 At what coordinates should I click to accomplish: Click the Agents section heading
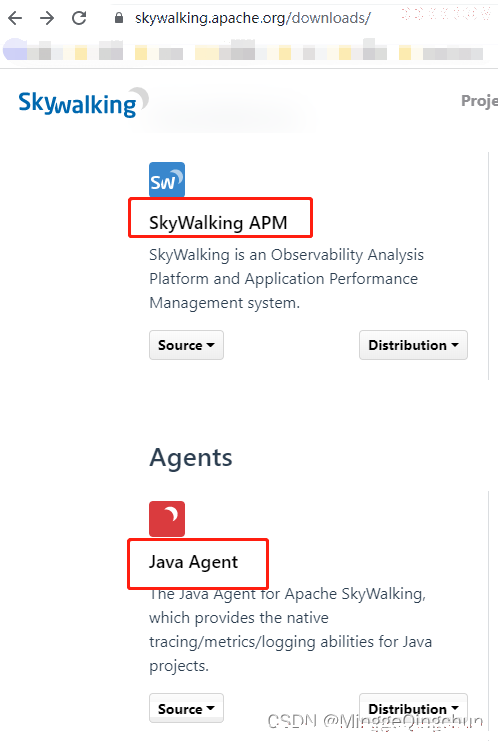191,457
